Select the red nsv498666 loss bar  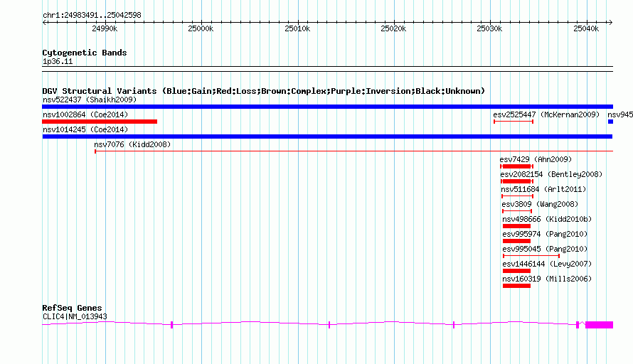click(517, 226)
